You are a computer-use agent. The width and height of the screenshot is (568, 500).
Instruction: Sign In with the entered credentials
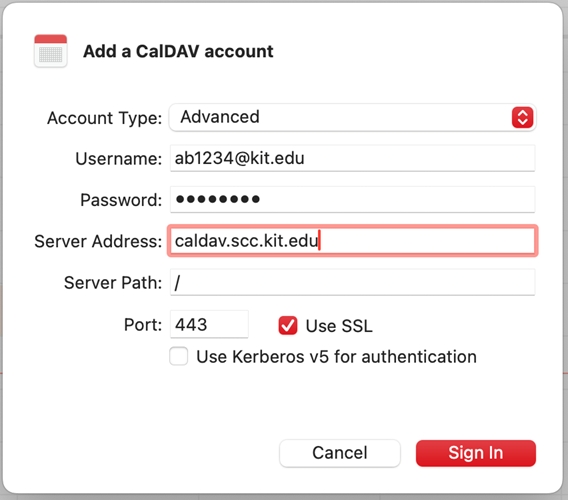476,453
